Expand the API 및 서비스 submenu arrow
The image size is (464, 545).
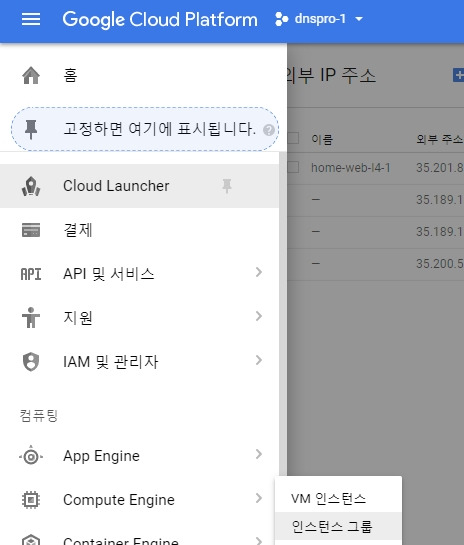pyautogui.click(x=258, y=272)
